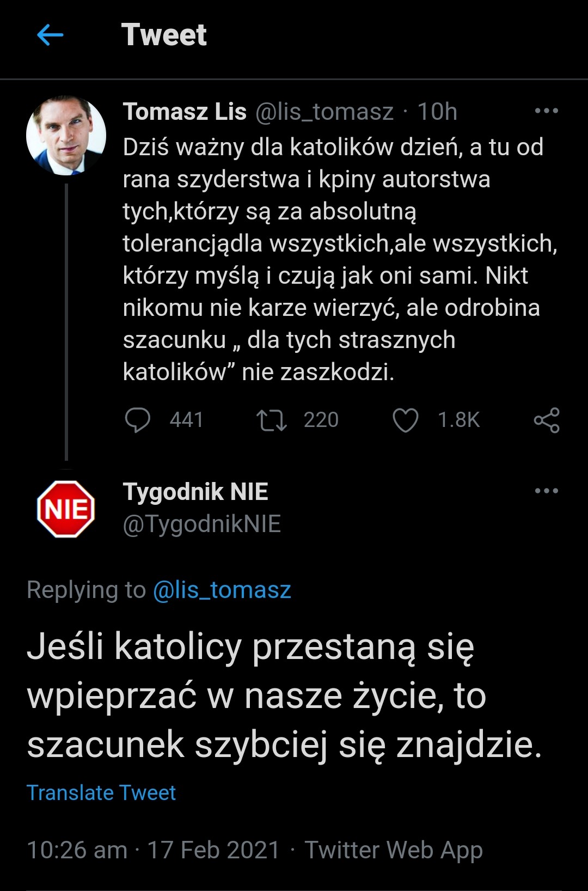Click the 10:26 am · 17 Feb 2021 timestamp

153,850
